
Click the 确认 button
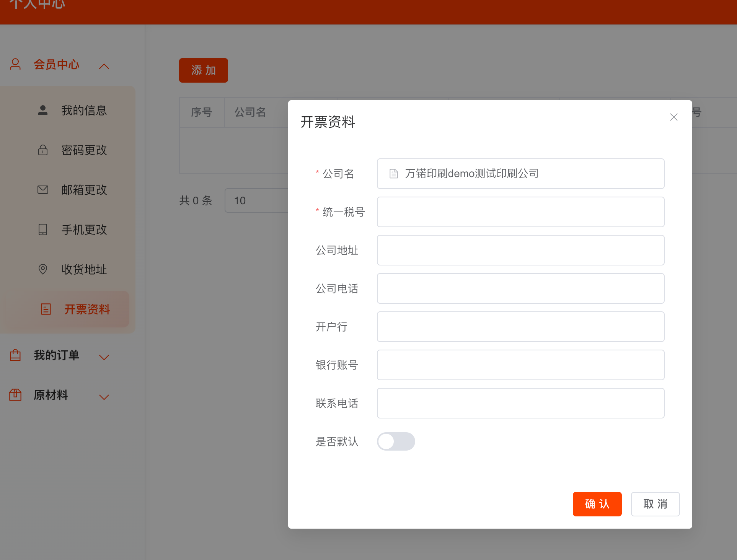[x=597, y=504]
